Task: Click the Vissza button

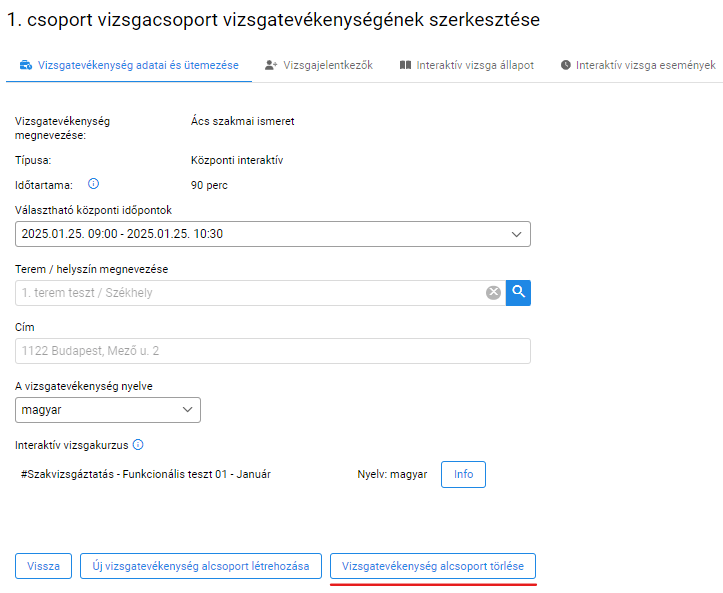Action: (x=43, y=566)
